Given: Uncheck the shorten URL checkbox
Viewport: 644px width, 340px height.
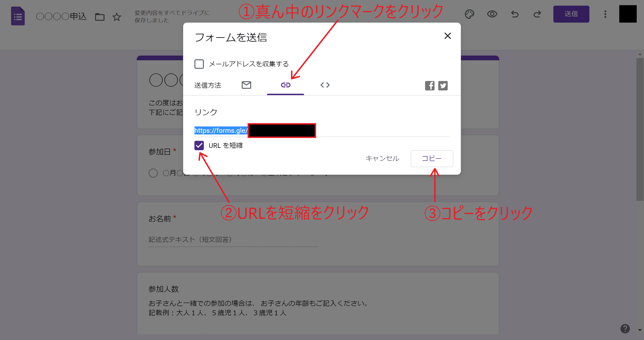Looking at the screenshot, I should (199, 145).
